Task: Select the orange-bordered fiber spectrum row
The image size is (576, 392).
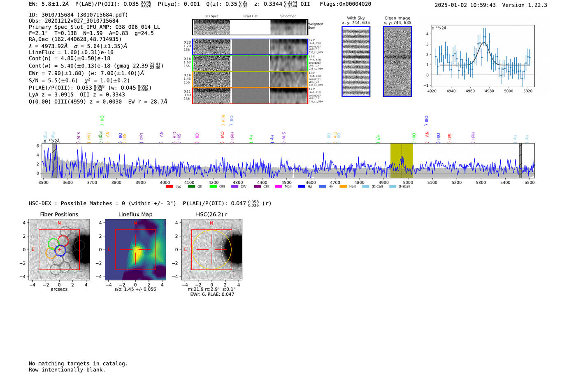Action: (250, 79)
